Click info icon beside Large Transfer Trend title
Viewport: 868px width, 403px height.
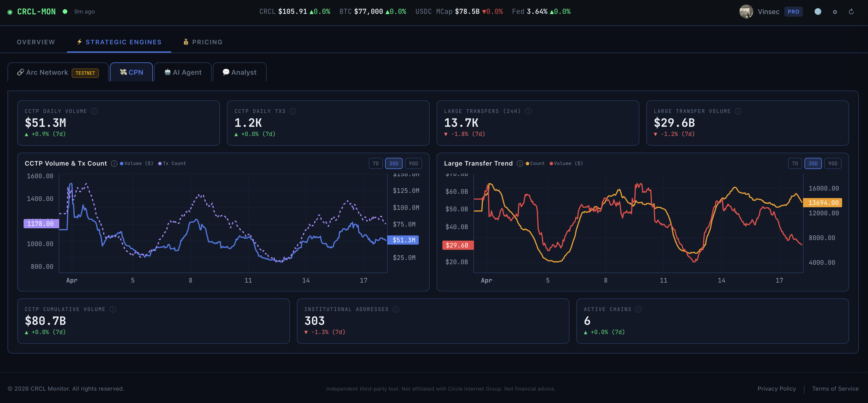520,163
